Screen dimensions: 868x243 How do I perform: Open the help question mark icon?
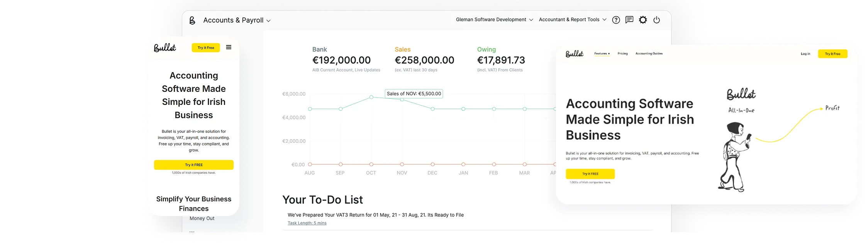(x=616, y=20)
